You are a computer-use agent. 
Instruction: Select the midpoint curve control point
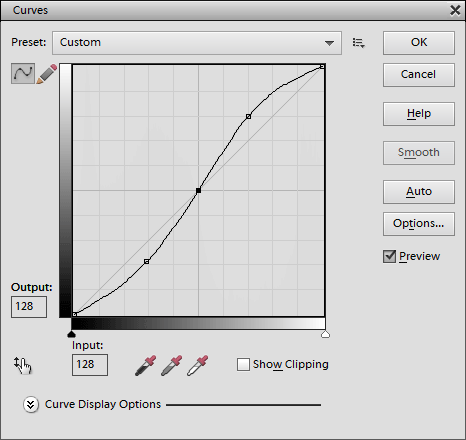[198, 191]
